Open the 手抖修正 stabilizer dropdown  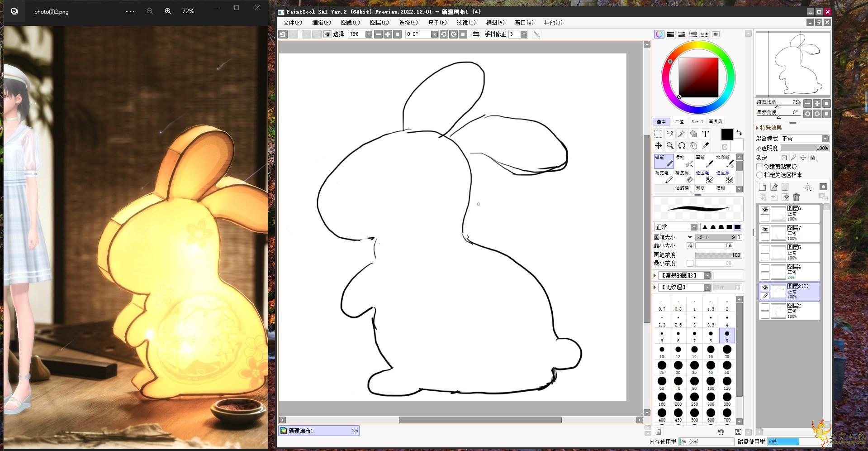click(524, 34)
